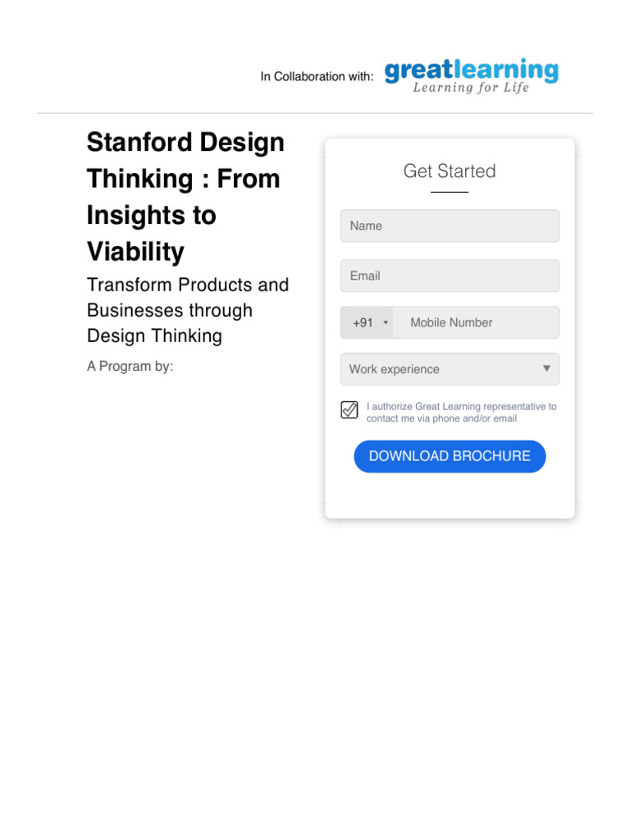This screenshot has width=630, height=840.
Task: Click the horizontal divider below the header
Action: click(x=315, y=113)
